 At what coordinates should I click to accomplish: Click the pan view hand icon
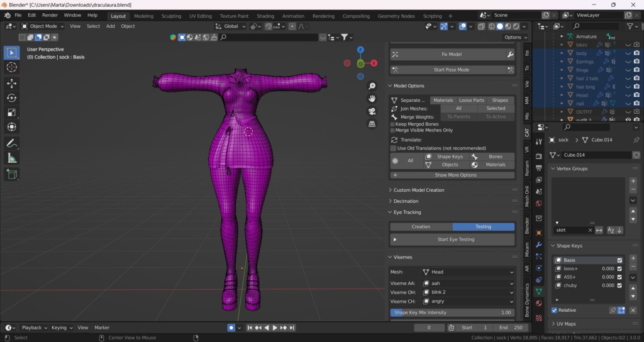pos(372,99)
